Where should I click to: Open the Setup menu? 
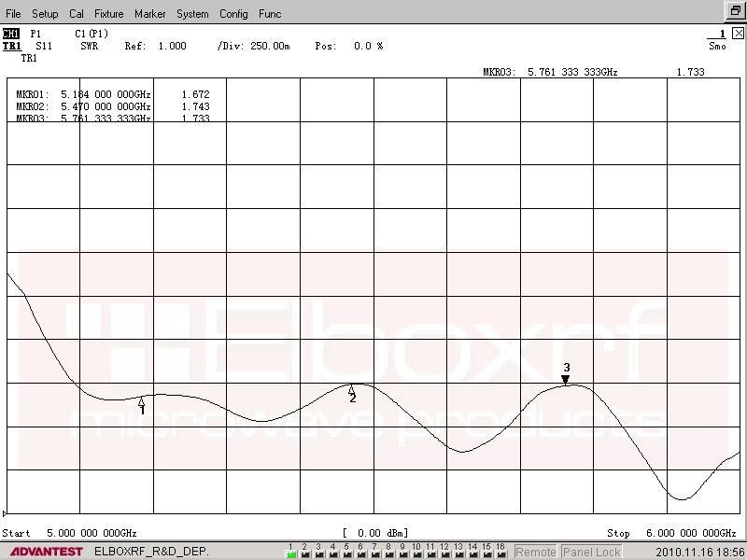(45, 14)
